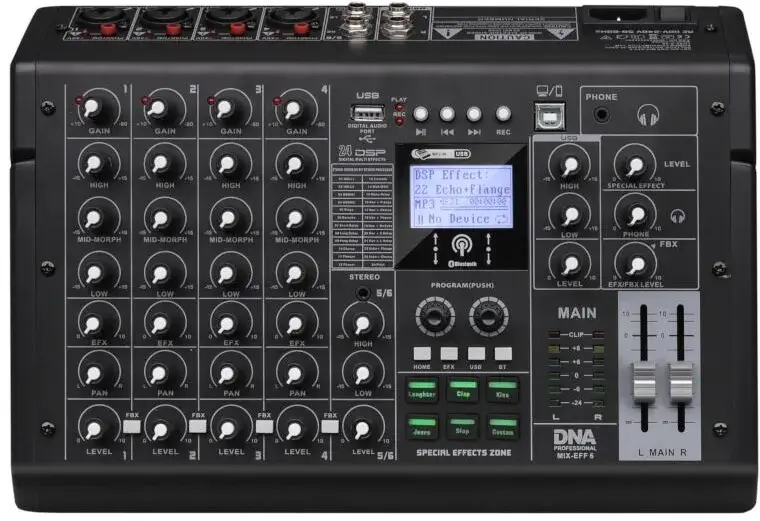Image resolution: width=760 pixels, height=521 pixels.
Task: Trigger the Kiss effect pad
Action: point(503,390)
